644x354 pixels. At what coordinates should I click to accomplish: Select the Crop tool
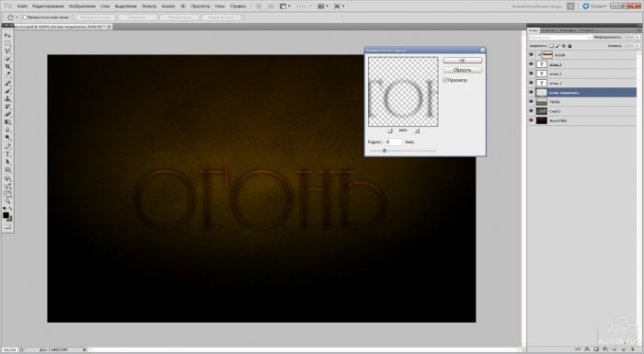coord(7,66)
